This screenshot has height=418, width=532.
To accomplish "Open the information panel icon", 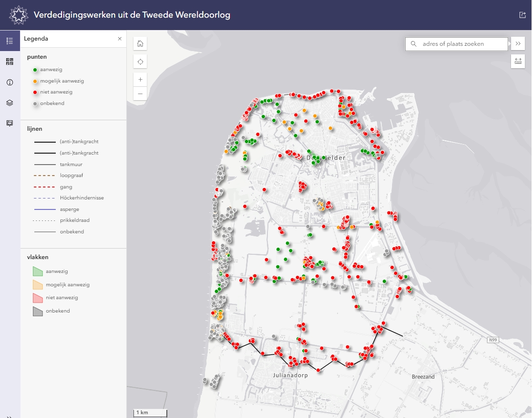I will [10, 82].
